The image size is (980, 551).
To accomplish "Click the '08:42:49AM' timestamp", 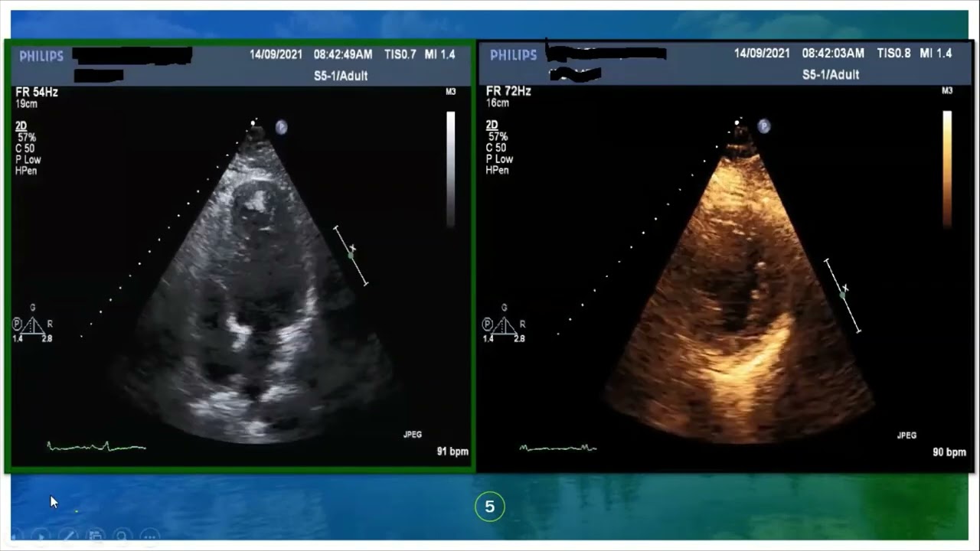I will (x=343, y=54).
